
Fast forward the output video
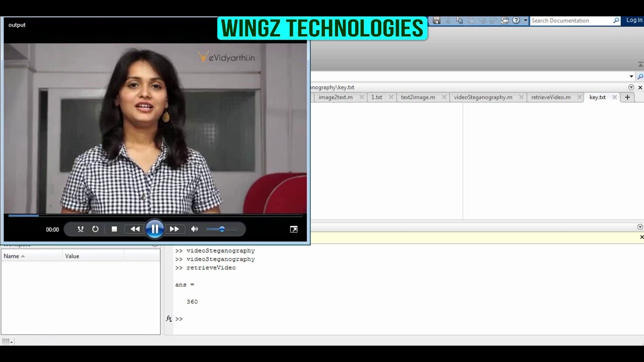pos(174,229)
